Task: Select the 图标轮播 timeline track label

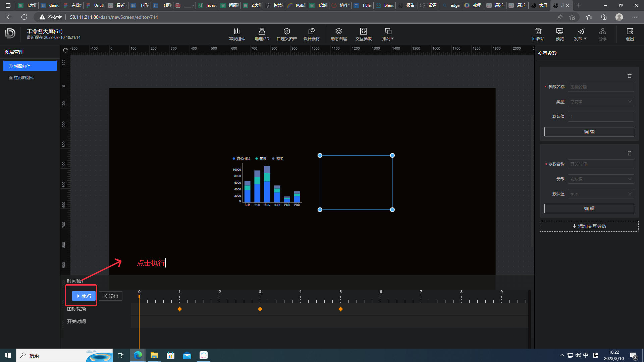Action: click(x=76, y=309)
